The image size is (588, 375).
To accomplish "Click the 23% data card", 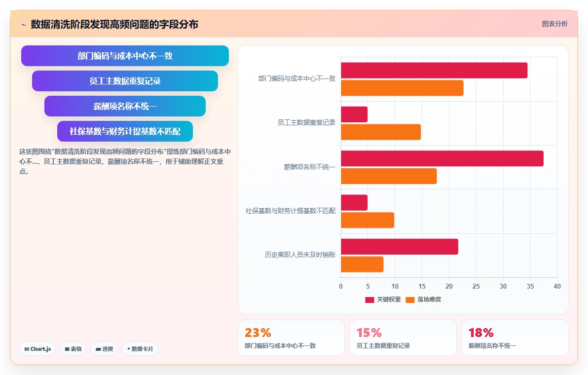I will pyautogui.click(x=292, y=337).
